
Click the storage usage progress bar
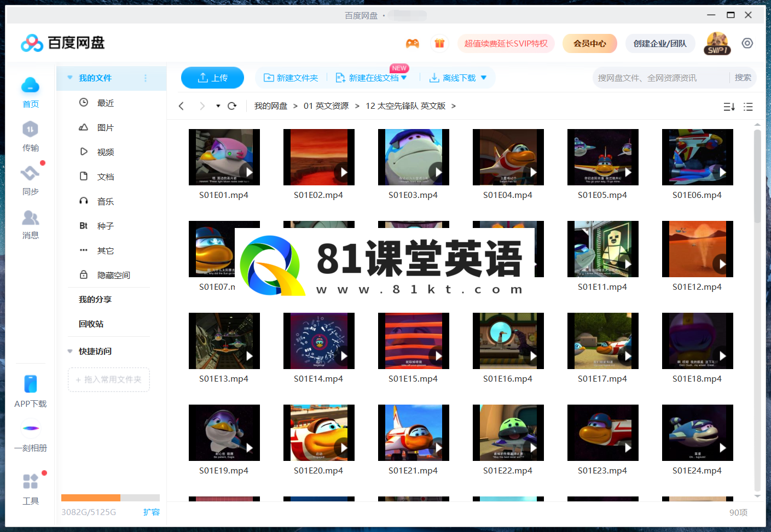111,498
